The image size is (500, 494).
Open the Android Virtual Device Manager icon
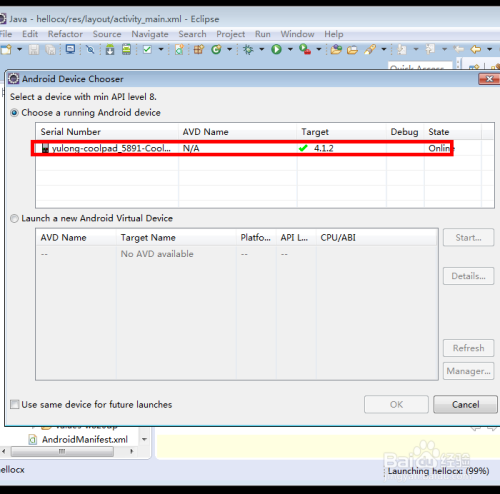pos(126,49)
